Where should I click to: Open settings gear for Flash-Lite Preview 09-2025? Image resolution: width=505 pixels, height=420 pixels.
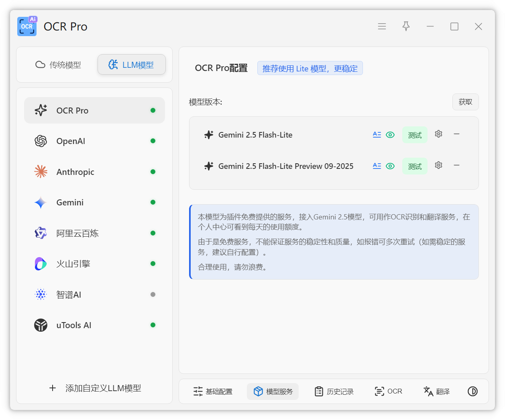coord(438,165)
